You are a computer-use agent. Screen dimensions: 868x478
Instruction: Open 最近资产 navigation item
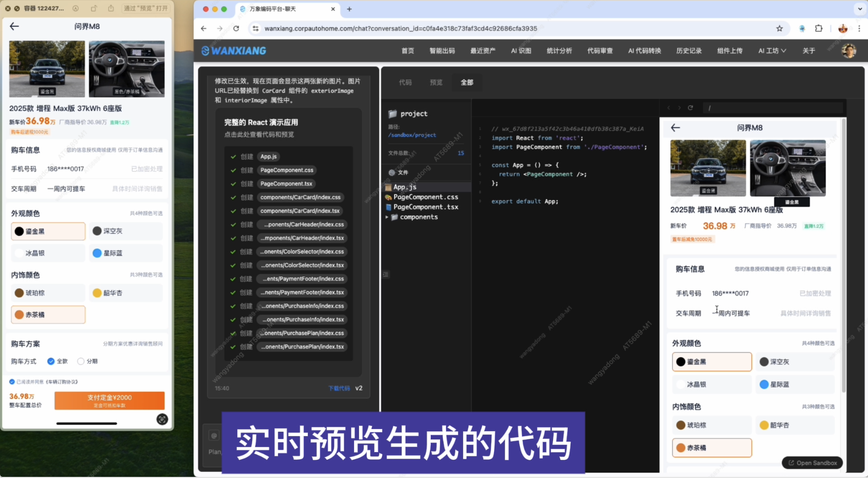click(x=483, y=51)
